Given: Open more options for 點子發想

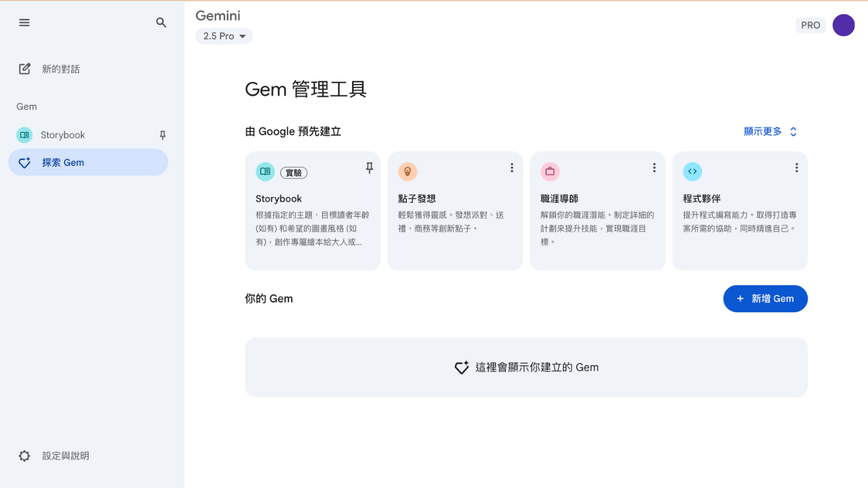Looking at the screenshot, I should pyautogui.click(x=511, y=168).
